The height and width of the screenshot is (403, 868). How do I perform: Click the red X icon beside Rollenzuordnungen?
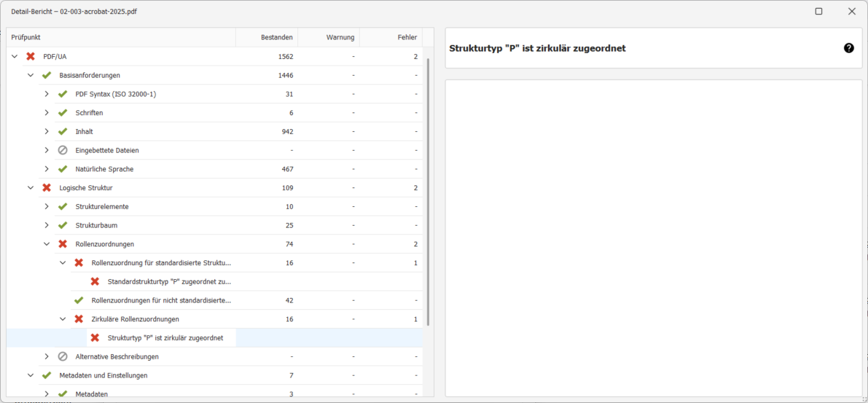pyautogui.click(x=63, y=244)
